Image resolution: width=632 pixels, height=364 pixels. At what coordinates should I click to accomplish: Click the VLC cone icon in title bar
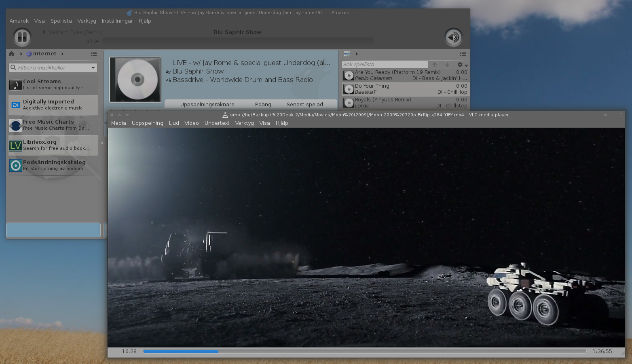click(225, 115)
